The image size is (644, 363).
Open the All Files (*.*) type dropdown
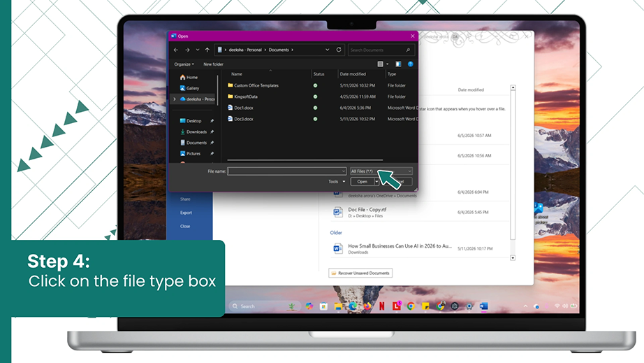click(381, 171)
